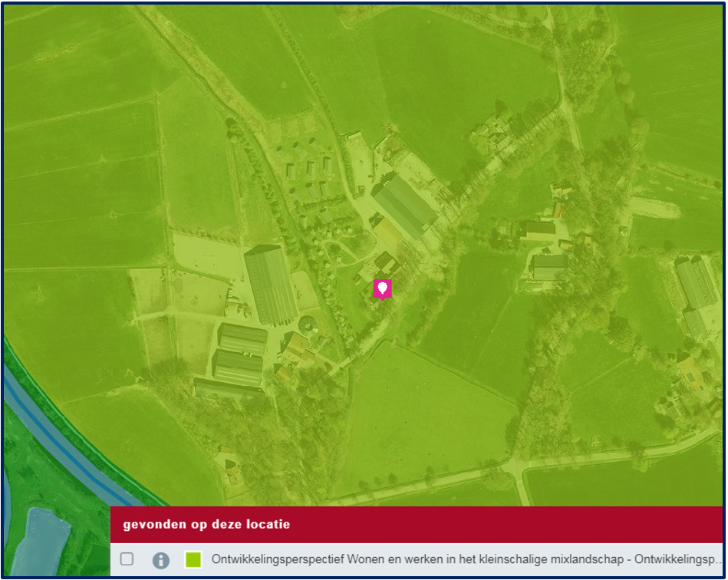Tick the Ontwikkelingsperspectief layer checkbox
This screenshot has width=728, height=580.
click(x=127, y=559)
